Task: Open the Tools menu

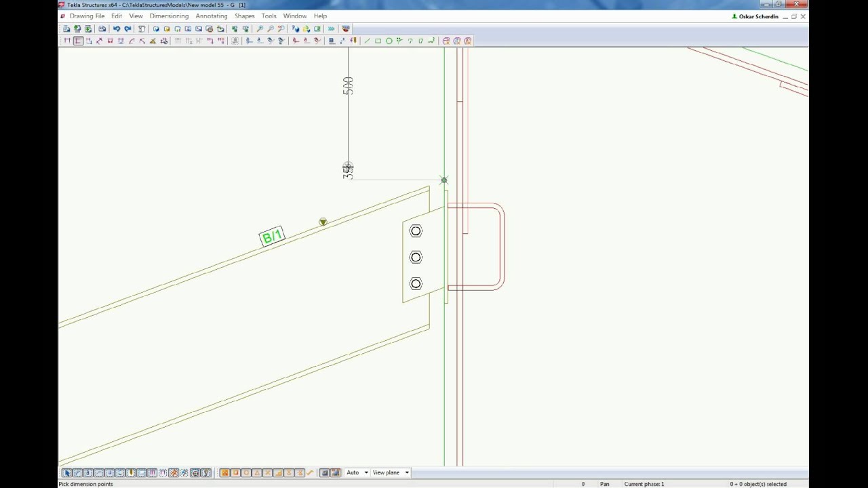Action: tap(269, 16)
